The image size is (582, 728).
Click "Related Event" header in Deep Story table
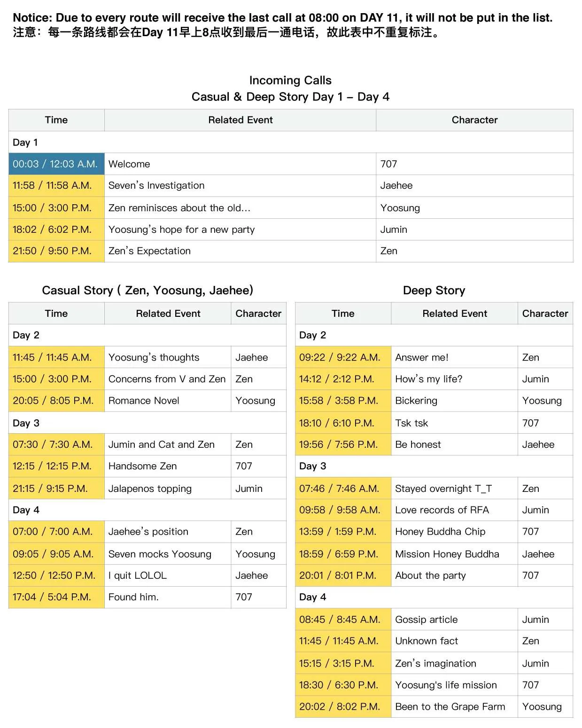coord(454,314)
